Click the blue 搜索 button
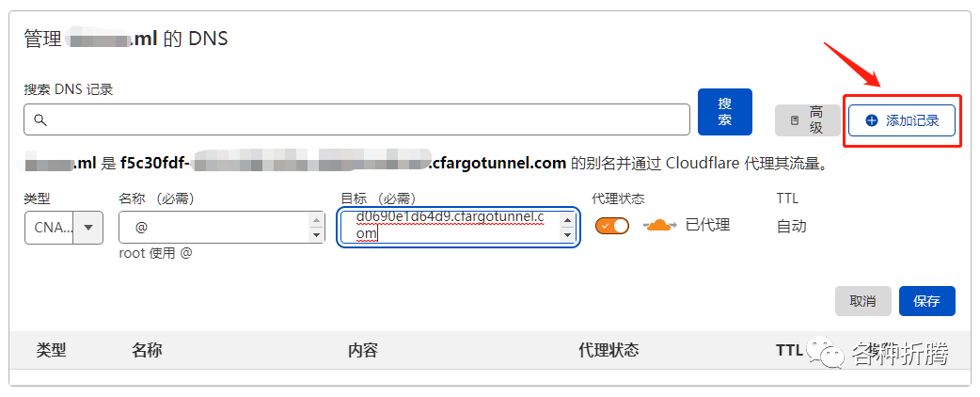Viewport: 980px width, 397px height. point(724,112)
